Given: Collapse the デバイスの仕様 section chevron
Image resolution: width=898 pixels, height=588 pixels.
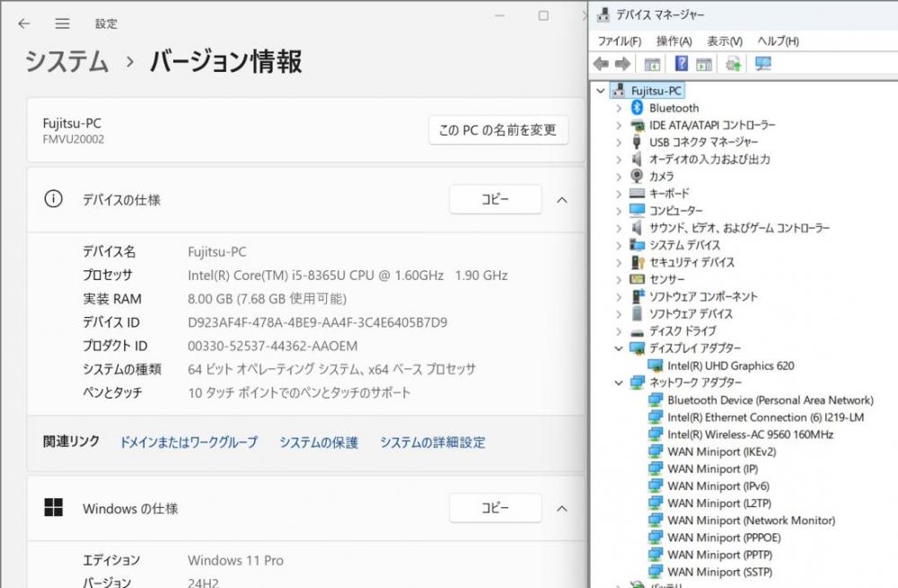Looking at the screenshot, I should point(562,200).
